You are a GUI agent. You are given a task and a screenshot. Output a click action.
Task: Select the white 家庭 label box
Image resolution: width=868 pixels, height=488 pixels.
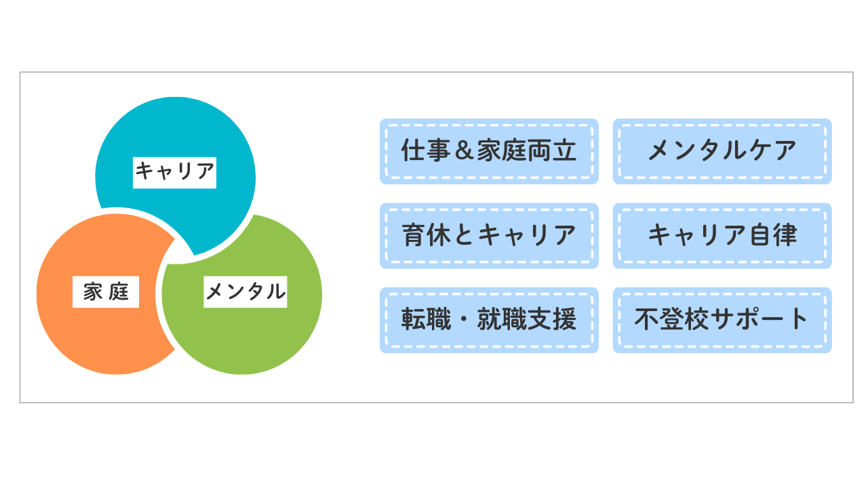tap(106, 292)
